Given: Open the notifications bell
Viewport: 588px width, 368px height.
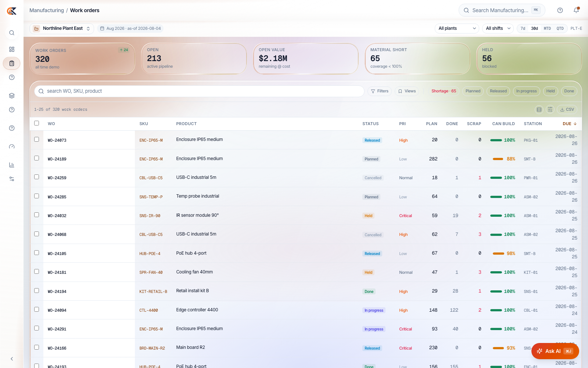Looking at the screenshot, I should (576, 10).
